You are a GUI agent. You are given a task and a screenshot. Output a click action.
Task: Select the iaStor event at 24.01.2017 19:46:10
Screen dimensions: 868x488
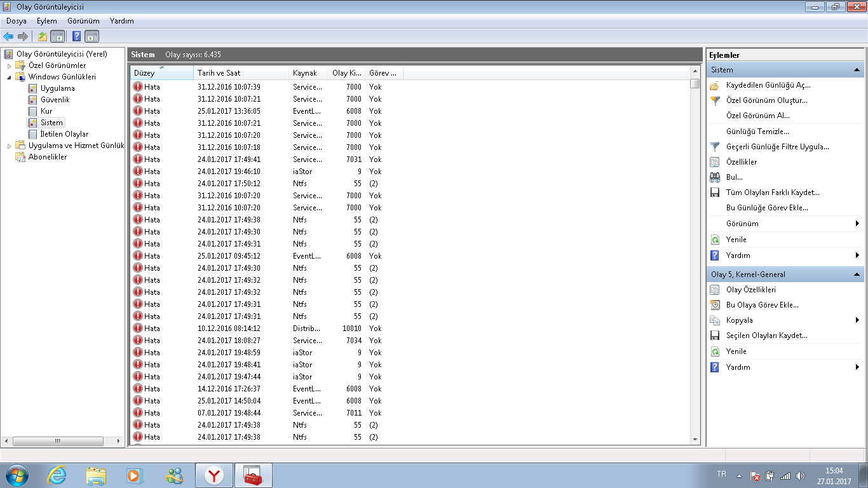click(x=410, y=172)
